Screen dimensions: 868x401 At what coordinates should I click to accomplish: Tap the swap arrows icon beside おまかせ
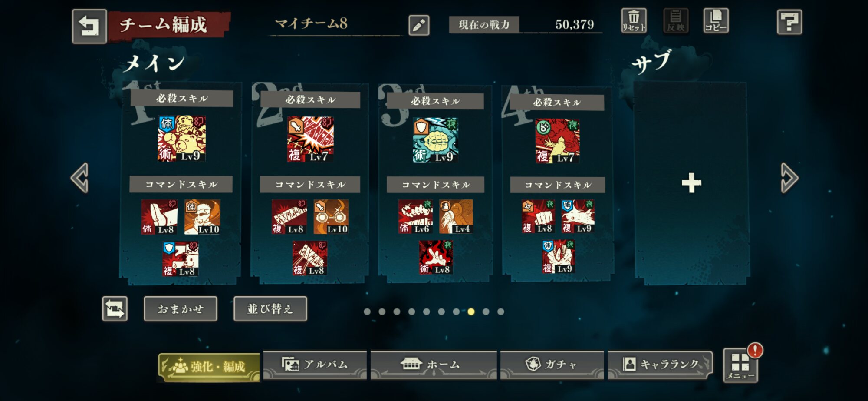pos(115,309)
